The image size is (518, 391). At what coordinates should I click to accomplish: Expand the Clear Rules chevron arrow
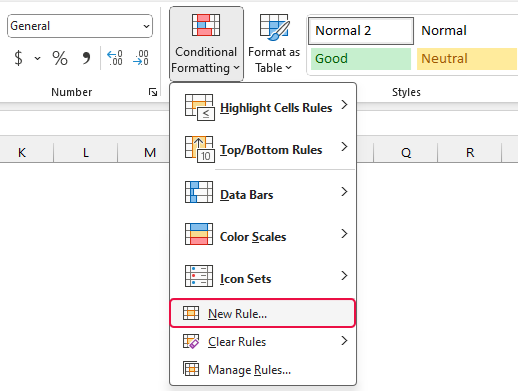345,341
